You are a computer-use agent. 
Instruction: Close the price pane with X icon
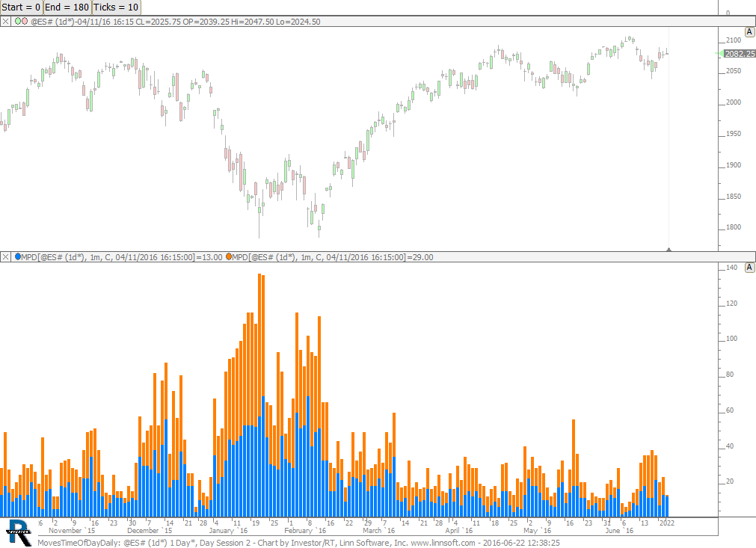point(5,22)
